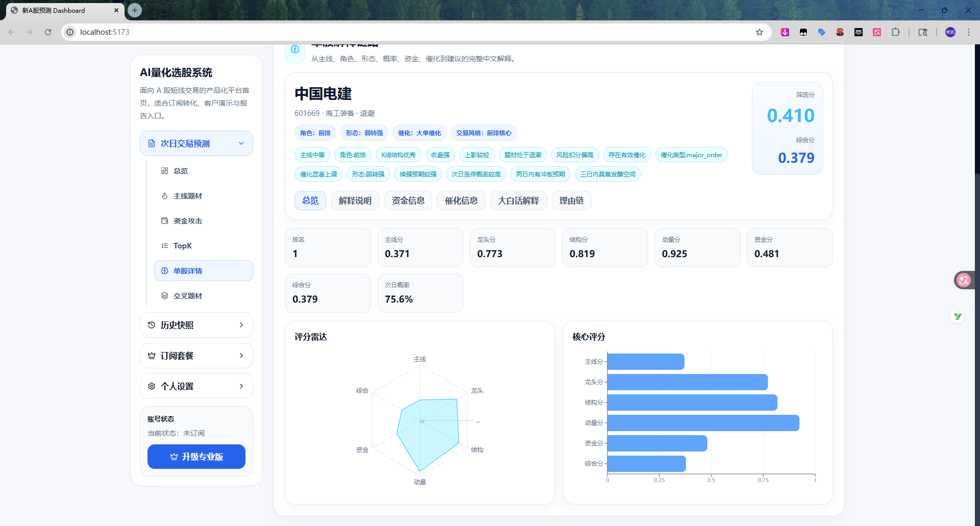Click the gear icon in 个人设置
Image resolution: width=980 pixels, height=526 pixels.
point(152,386)
